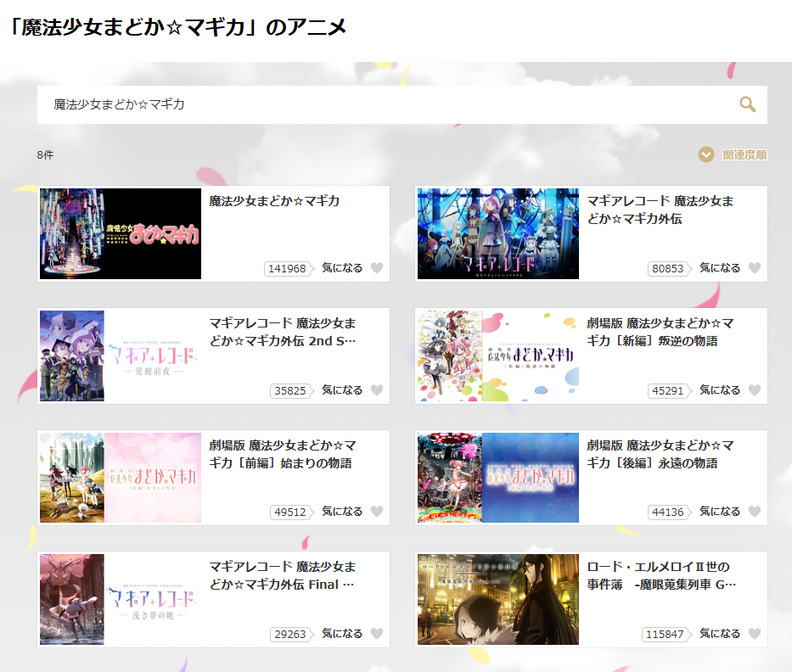The height and width of the screenshot is (672, 792).
Task: Click in the anime search input field
Action: 382,104
